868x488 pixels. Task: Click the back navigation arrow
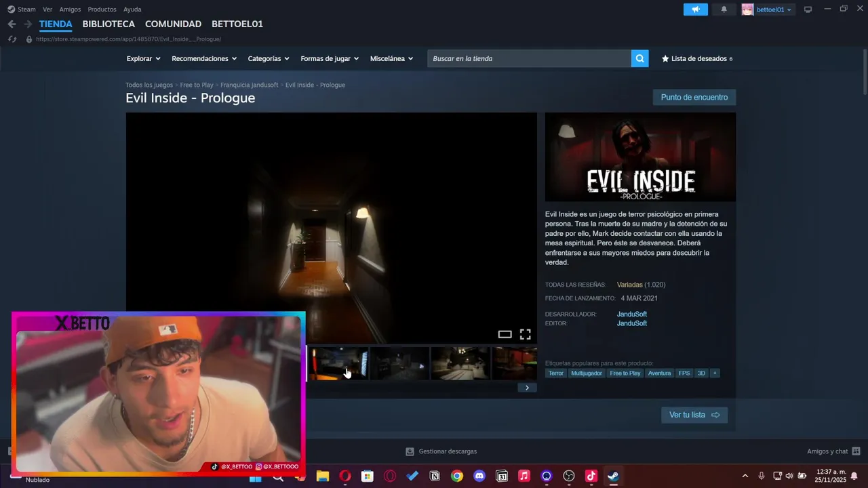click(x=12, y=24)
